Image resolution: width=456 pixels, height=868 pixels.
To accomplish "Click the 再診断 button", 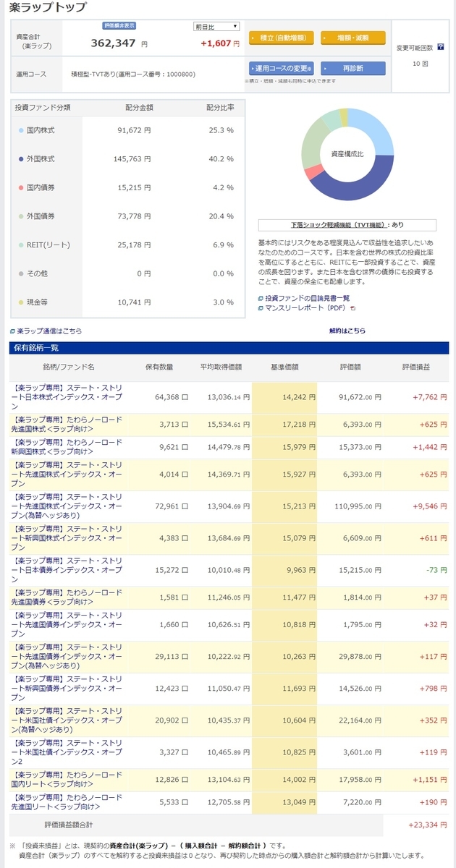I will (353, 68).
